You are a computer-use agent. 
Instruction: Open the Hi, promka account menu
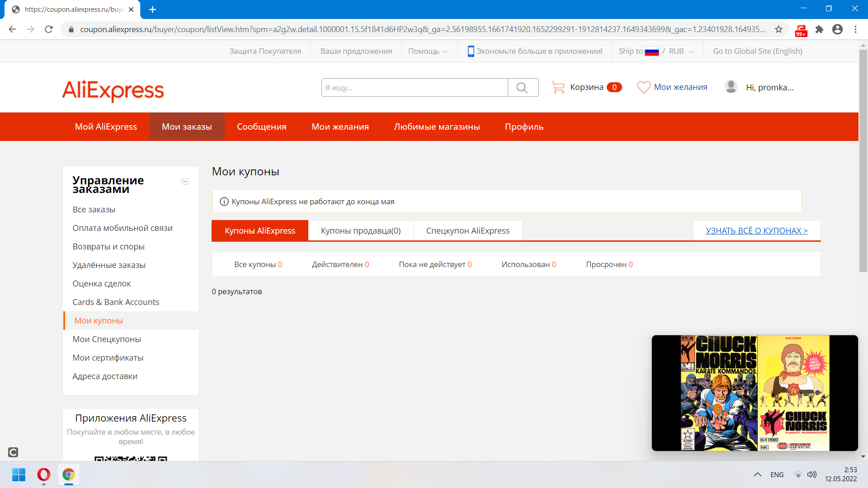click(x=769, y=87)
